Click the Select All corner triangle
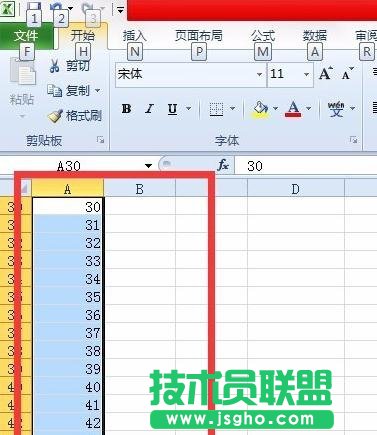377x435 pixels. point(25,189)
